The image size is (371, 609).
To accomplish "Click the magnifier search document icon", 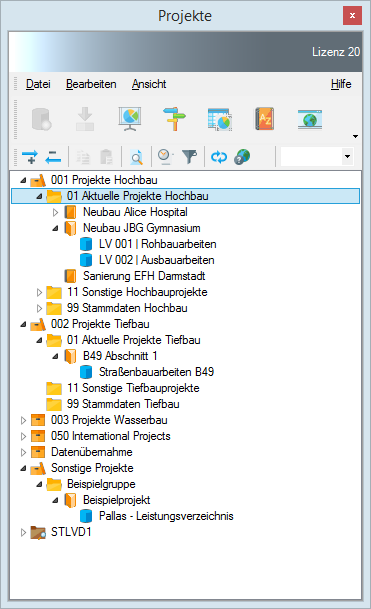I will point(136,157).
